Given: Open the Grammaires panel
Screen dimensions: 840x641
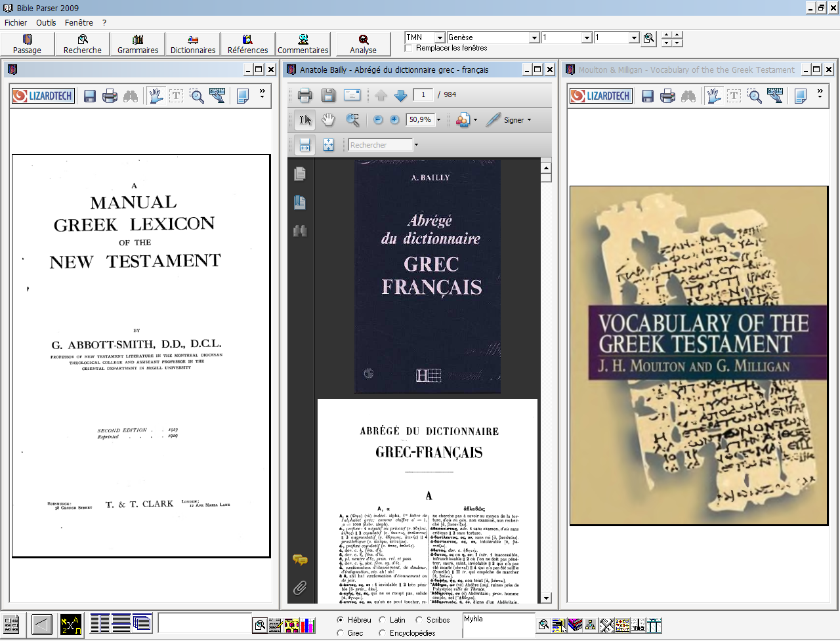Looking at the screenshot, I should [138, 44].
